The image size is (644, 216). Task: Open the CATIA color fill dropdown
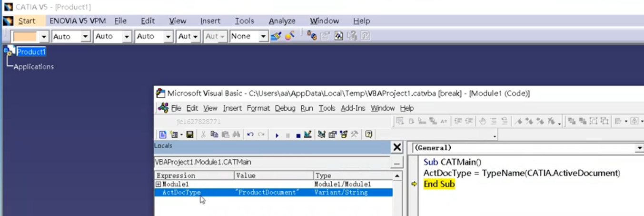[x=44, y=36]
